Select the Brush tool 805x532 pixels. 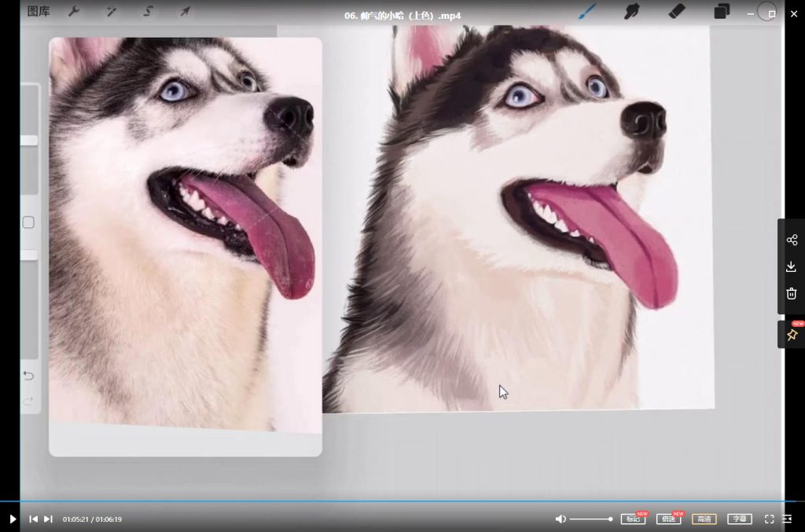pos(587,11)
